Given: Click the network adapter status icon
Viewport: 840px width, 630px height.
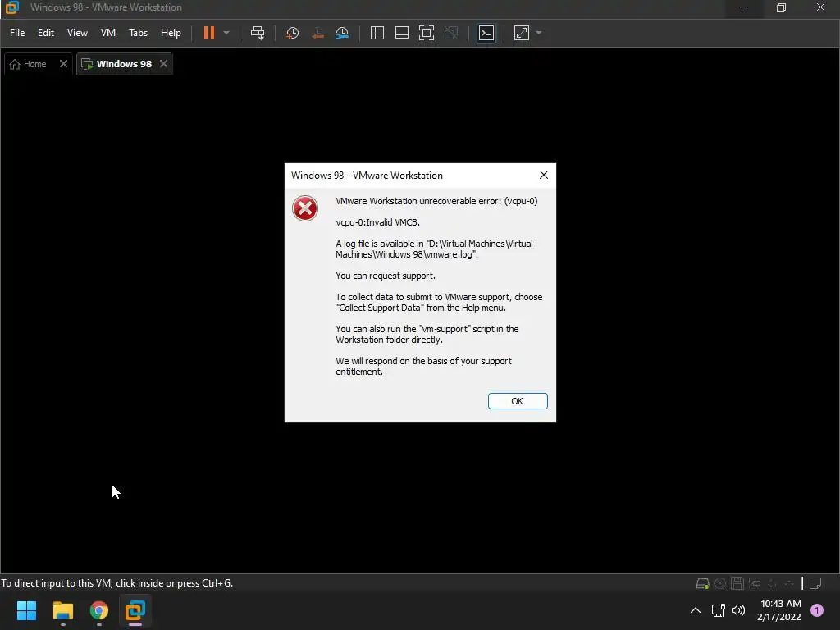Looking at the screenshot, I should 755,583.
